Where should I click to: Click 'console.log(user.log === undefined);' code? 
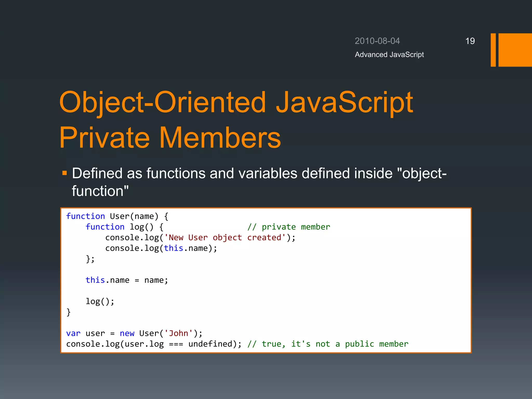pos(154,344)
